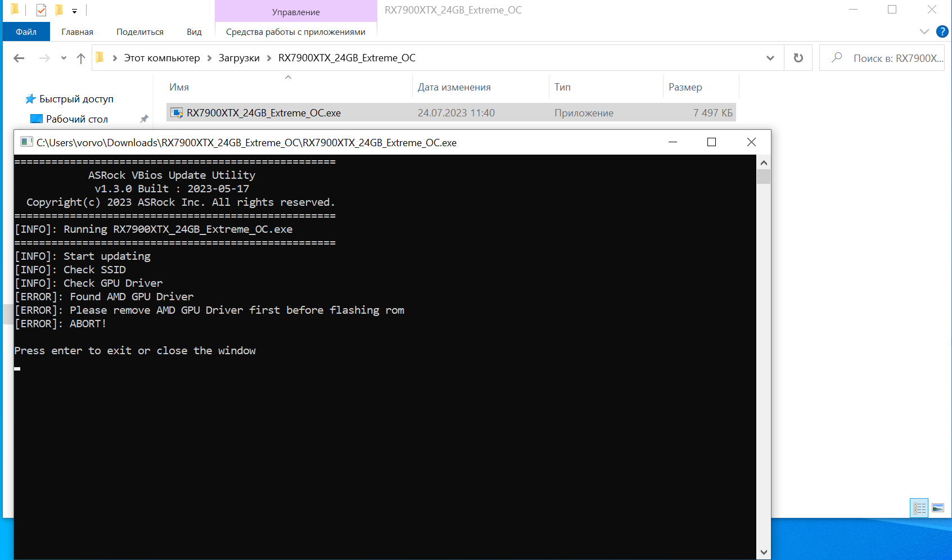952x560 pixels.
Task: Maximize the Explorer window
Action: [892, 10]
